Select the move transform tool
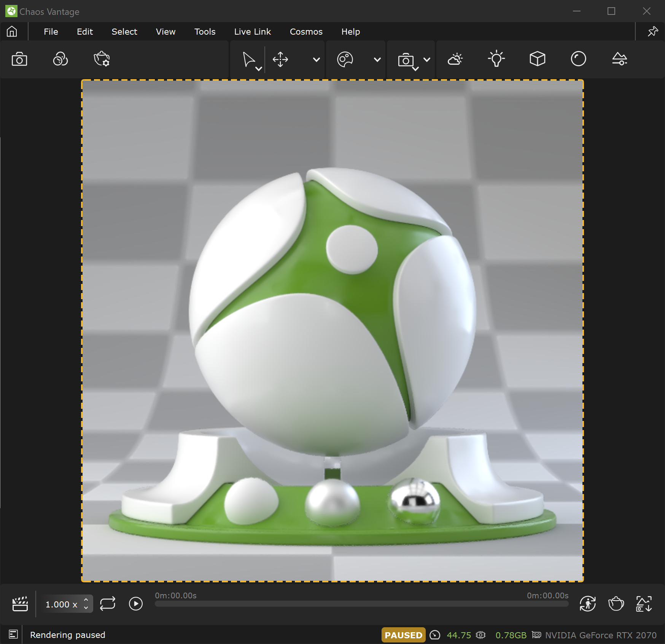 [280, 59]
